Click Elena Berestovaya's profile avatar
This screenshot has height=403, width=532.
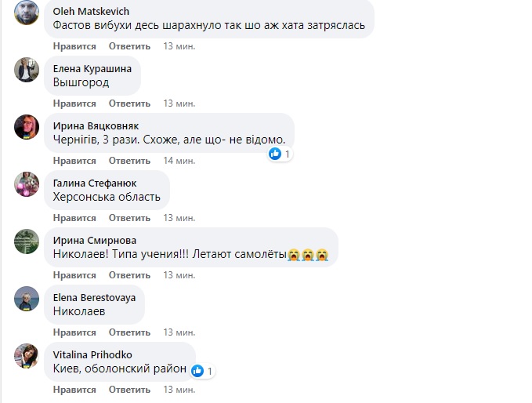27,299
